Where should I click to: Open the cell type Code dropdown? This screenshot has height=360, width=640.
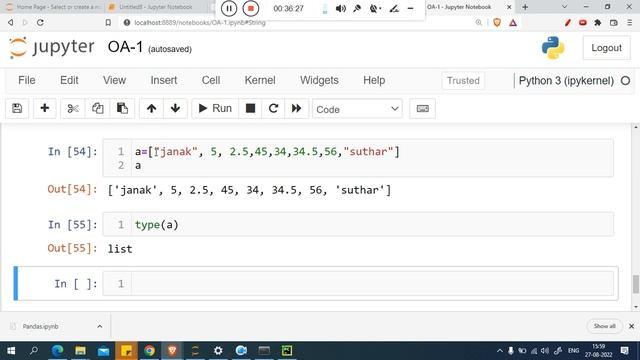pyautogui.click(x=357, y=109)
